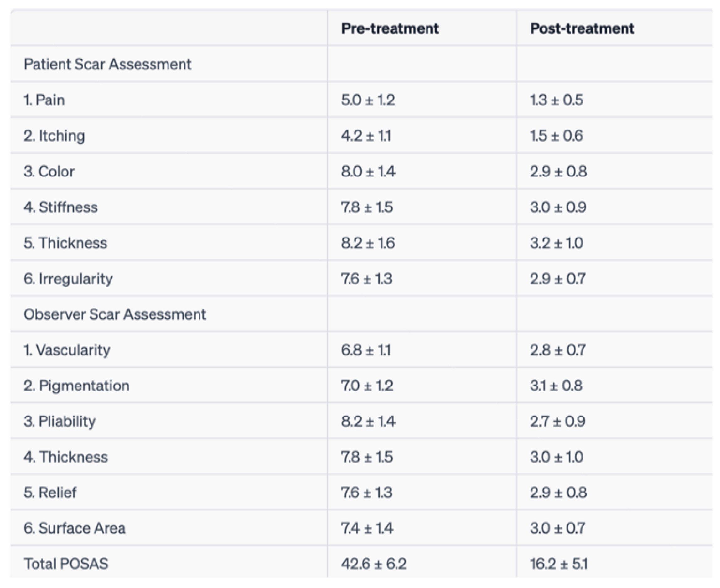Select the Patient Scar Assessment section row
This screenshot has height=588, width=720.
(107, 64)
